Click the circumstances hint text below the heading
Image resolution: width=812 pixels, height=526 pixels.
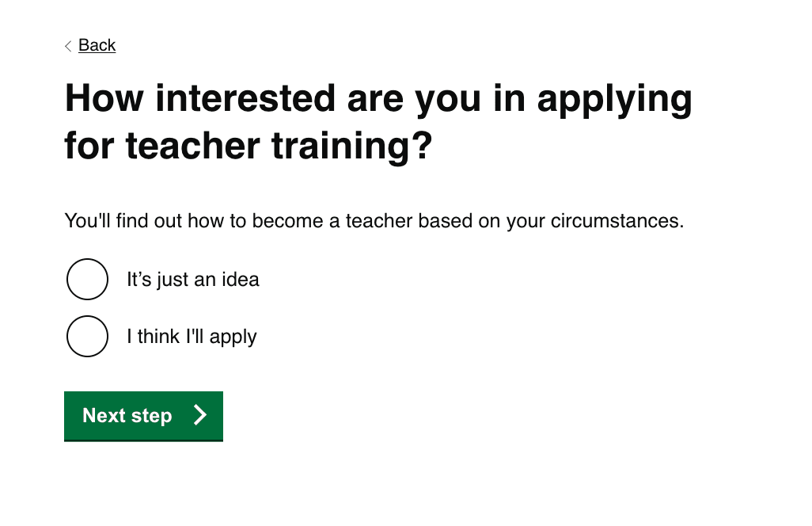[x=374, y=220]
